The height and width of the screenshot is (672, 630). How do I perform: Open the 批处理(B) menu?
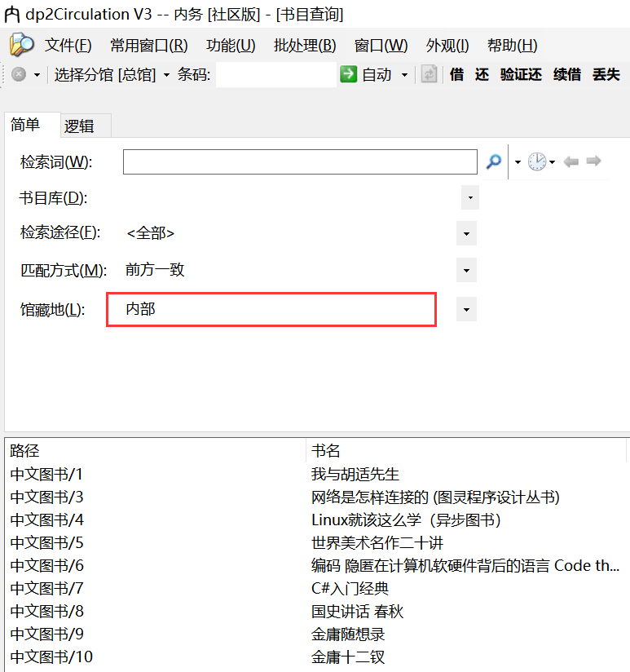305,45
